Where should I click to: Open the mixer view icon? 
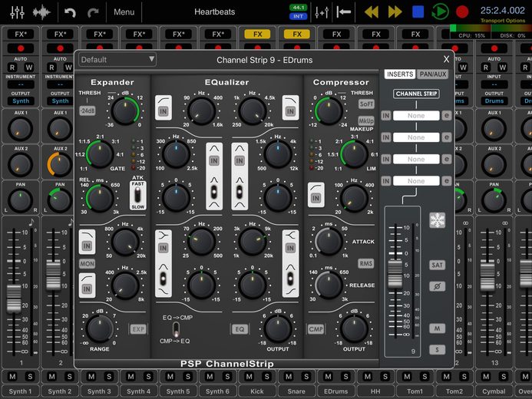(17, 12)
